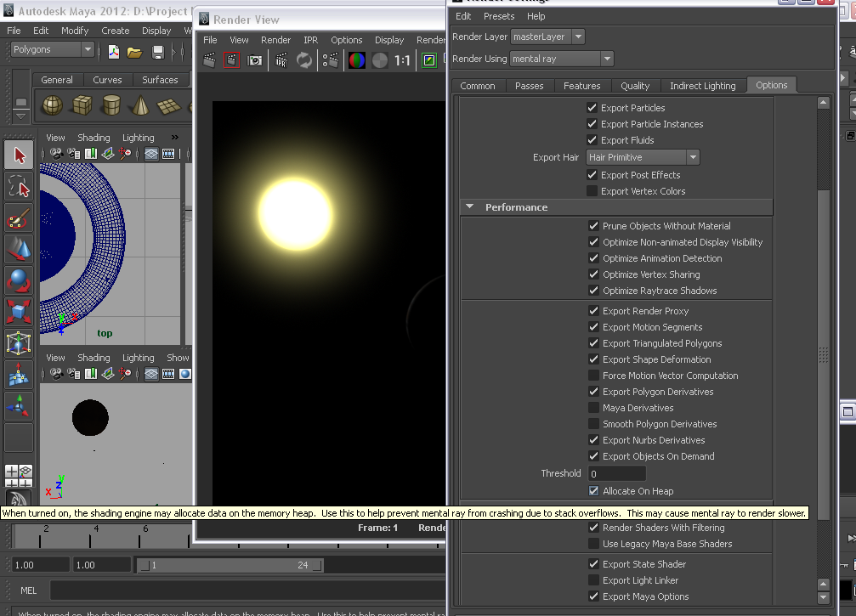
Task: Open the Quality tab
Action: [635, 86]
